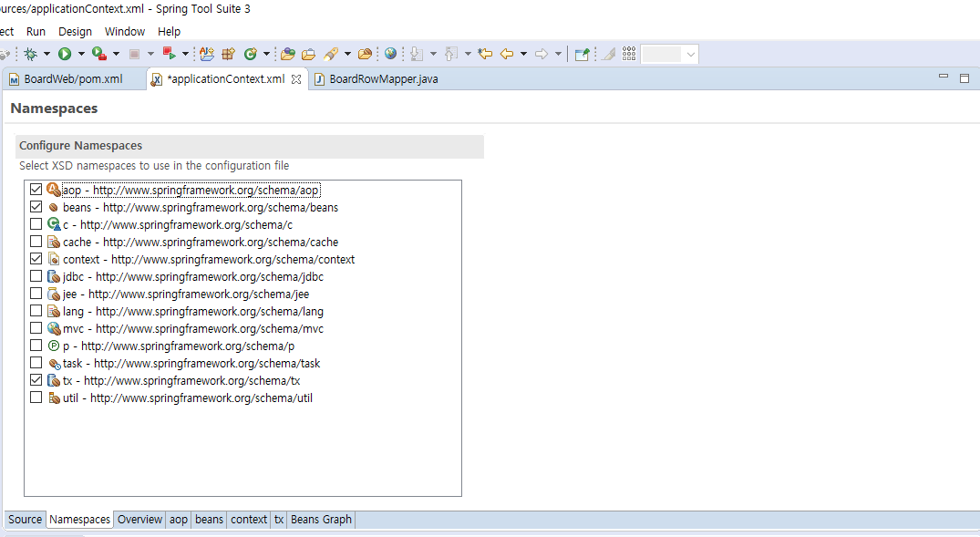980x537 pixels.
Task: Switch to the tx bottom tab
Action: [x=279, y=520]
